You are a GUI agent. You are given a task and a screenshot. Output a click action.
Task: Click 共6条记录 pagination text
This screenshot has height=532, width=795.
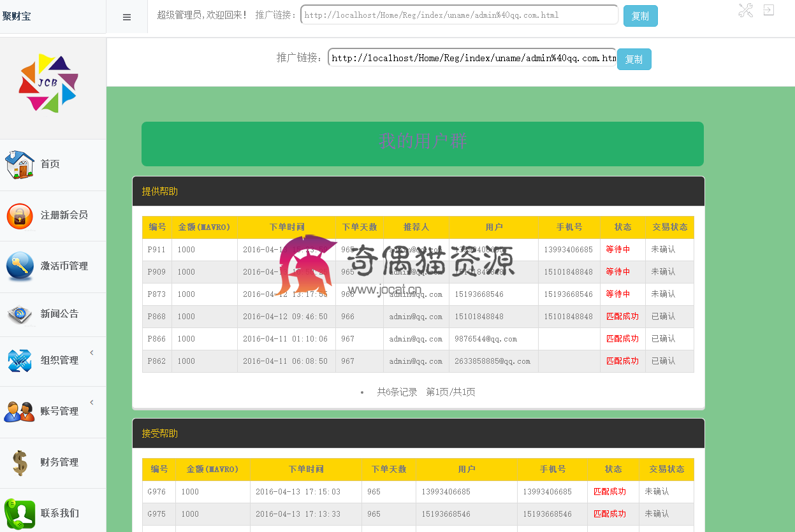tap(397, 392)
